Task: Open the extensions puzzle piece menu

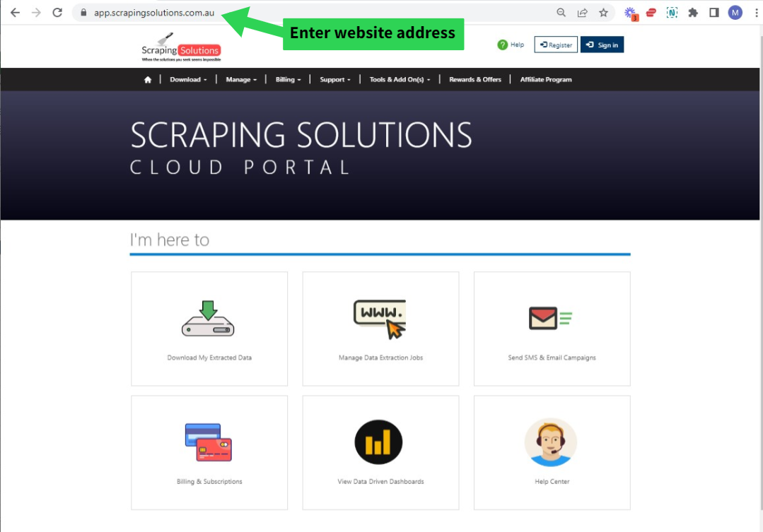Action: pyautogui.click(x=693, y=13)
